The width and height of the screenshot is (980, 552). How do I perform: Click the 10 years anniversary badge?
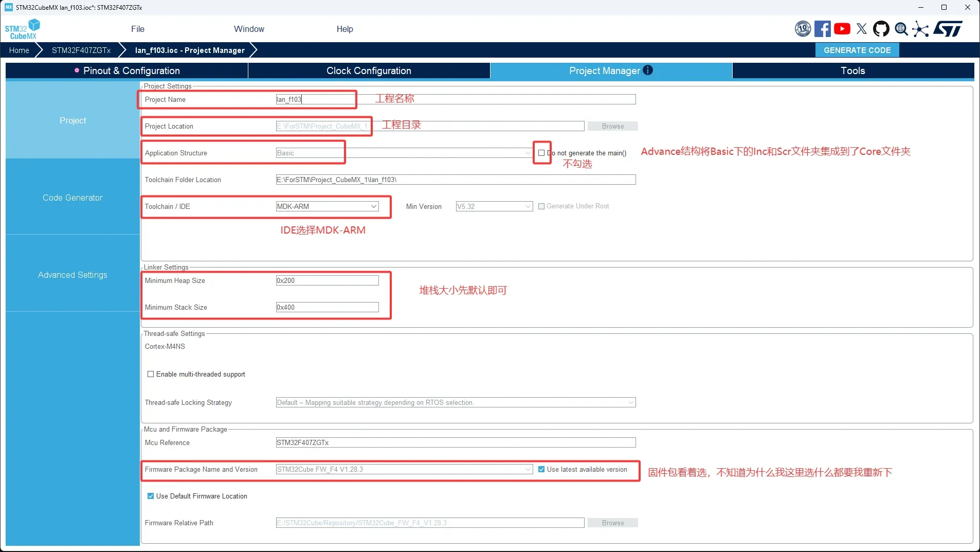(x=803, y=29)
